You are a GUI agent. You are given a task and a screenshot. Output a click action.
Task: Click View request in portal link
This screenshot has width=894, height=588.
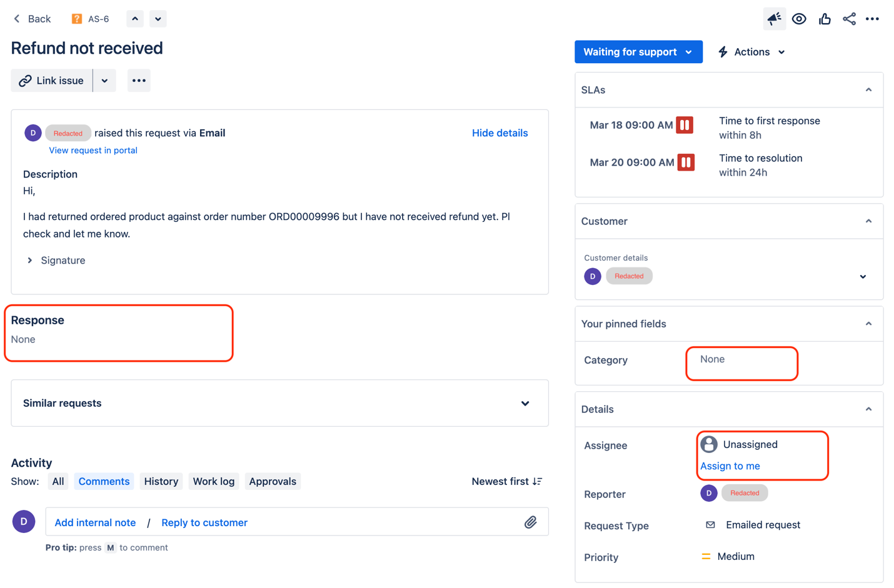[x=93, y=151]
